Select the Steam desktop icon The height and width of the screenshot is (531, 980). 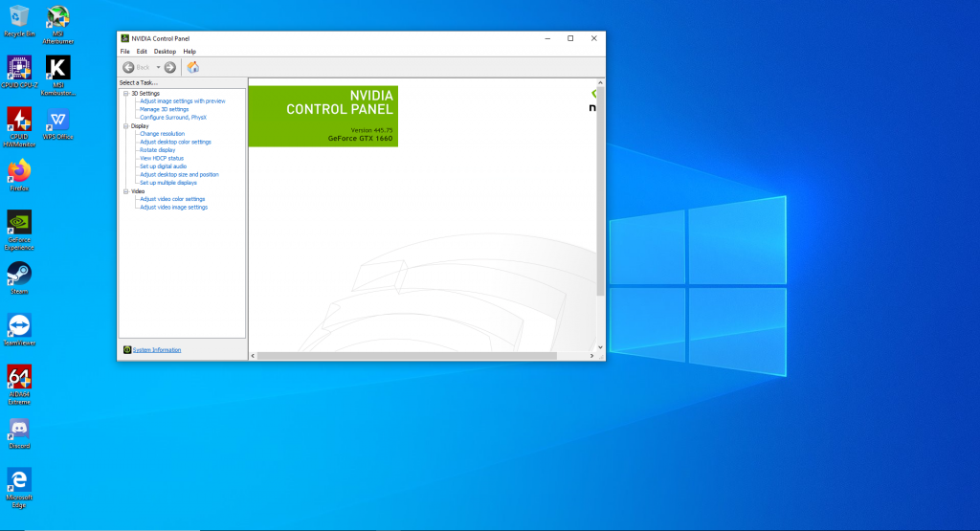pos(19,278)
